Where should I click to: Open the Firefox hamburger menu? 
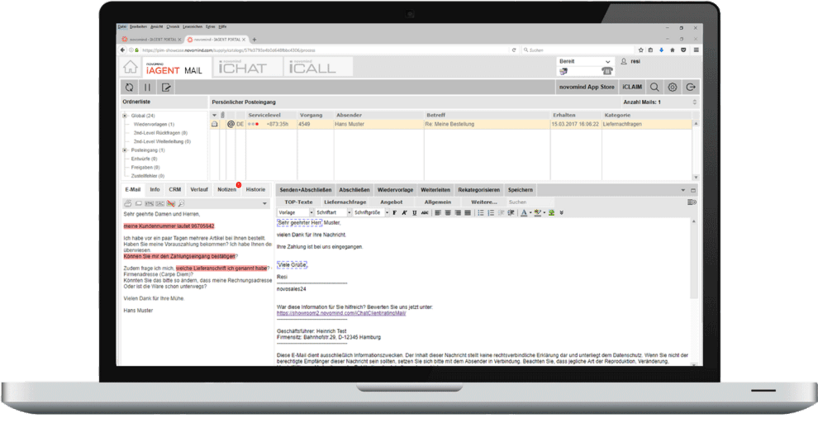click(696, 50)
